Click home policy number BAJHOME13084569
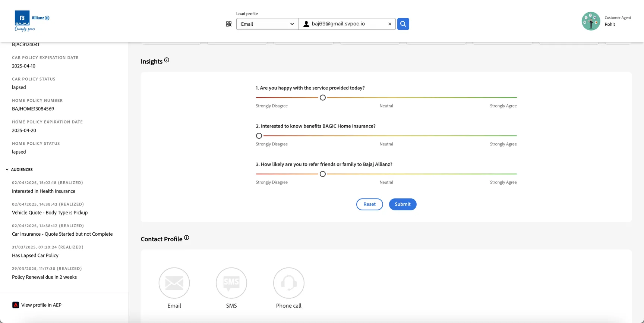The height and width of the screenshot is (323, 644). 33,109
